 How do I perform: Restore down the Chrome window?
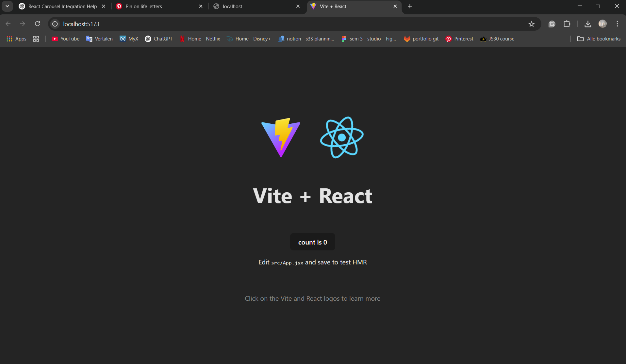tap(598, 6)
